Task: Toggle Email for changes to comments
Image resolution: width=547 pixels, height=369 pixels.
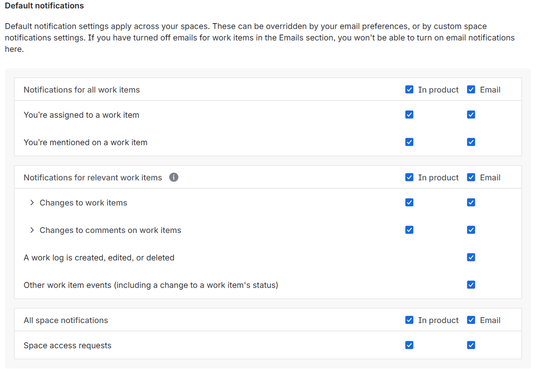Action: (471, 230)
